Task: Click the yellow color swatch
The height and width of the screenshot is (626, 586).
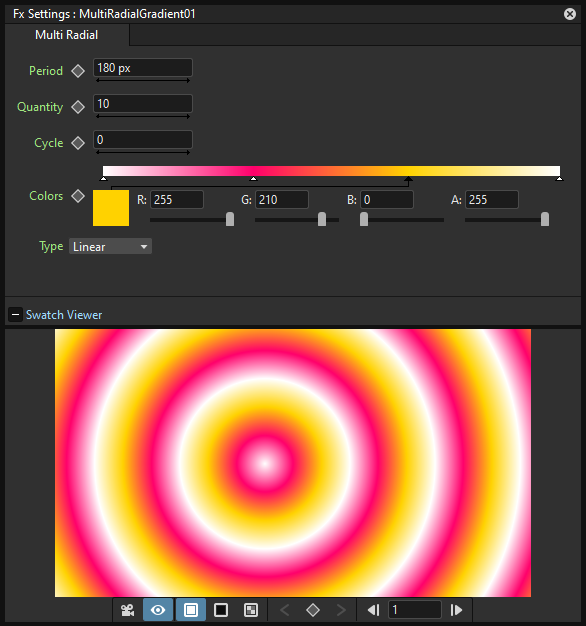Action: pos(111,208)
